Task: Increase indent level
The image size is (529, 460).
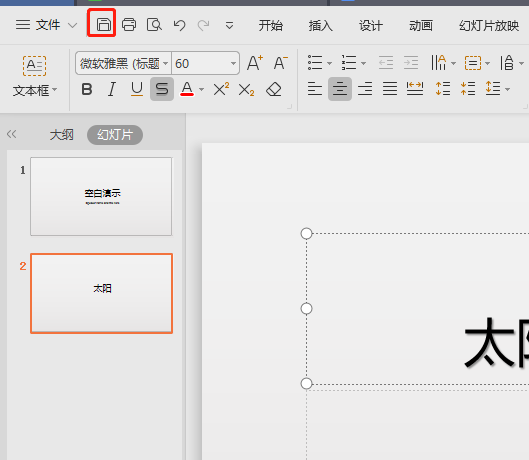Action: pyautogui.click(x=411, y=63)
